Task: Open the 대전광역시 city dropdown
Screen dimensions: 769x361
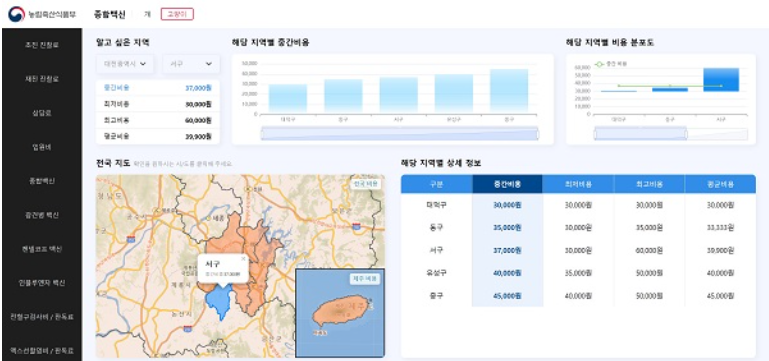Action: tap(125, 64)
